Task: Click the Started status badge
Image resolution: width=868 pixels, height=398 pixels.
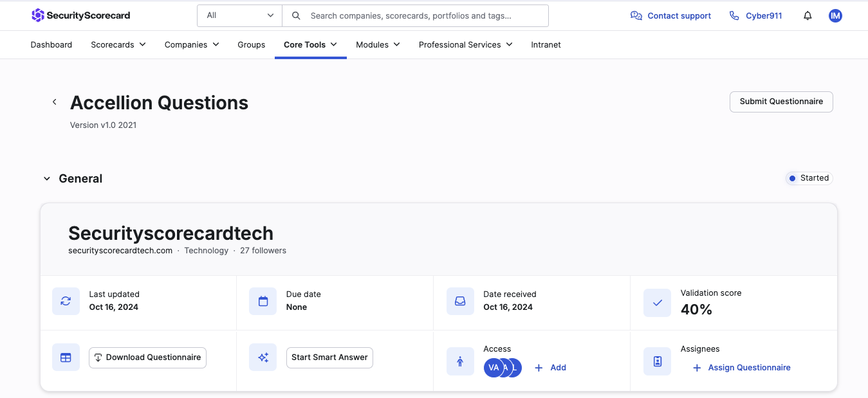Action: (809, 178)
